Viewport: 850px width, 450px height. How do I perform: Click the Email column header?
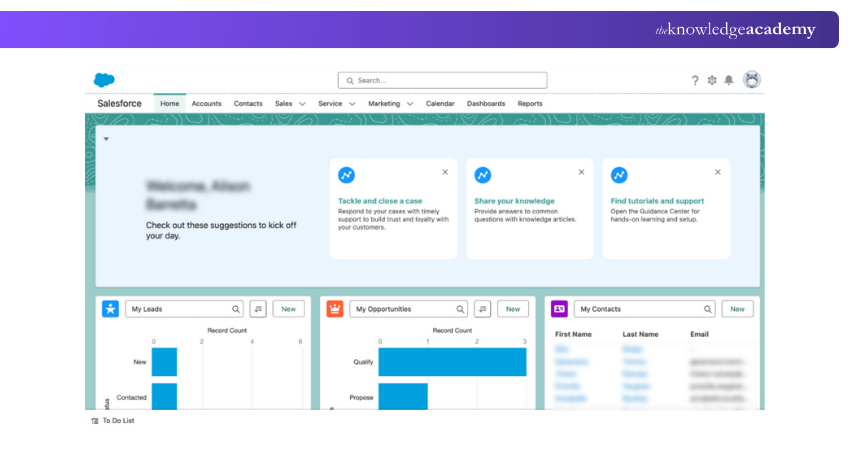699,335
